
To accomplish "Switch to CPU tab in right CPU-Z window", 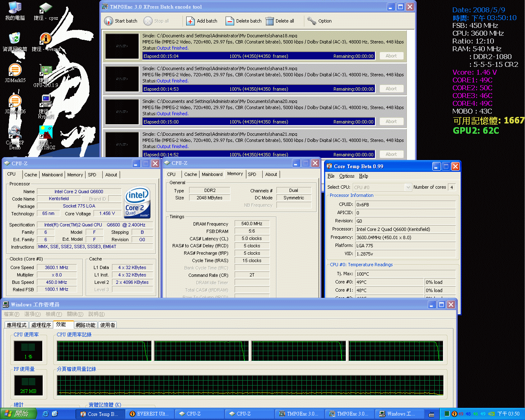I will 171,174.
